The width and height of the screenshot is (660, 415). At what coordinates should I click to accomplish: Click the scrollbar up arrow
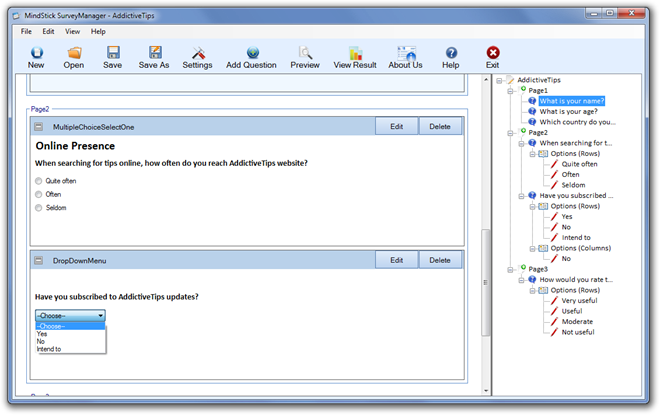coord(486,79)
